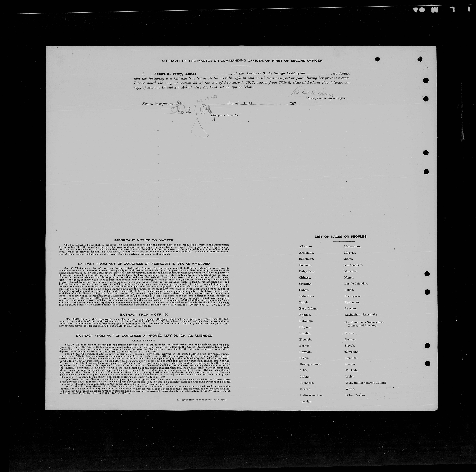
Task: Click 'Armenian.' in the races list
Action: click(306, 252)
